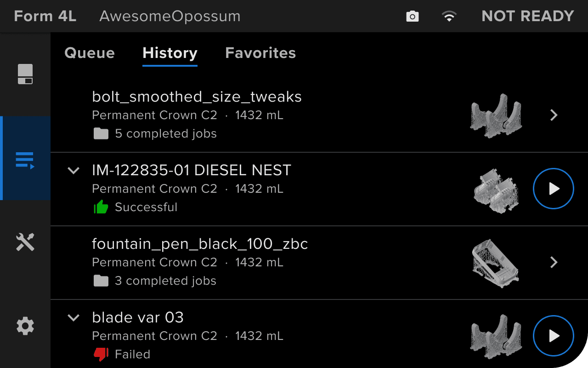Open the wrench maintenance tools icon
The height and width of the screenshot is (368, 588).
(x=25, y=241)
